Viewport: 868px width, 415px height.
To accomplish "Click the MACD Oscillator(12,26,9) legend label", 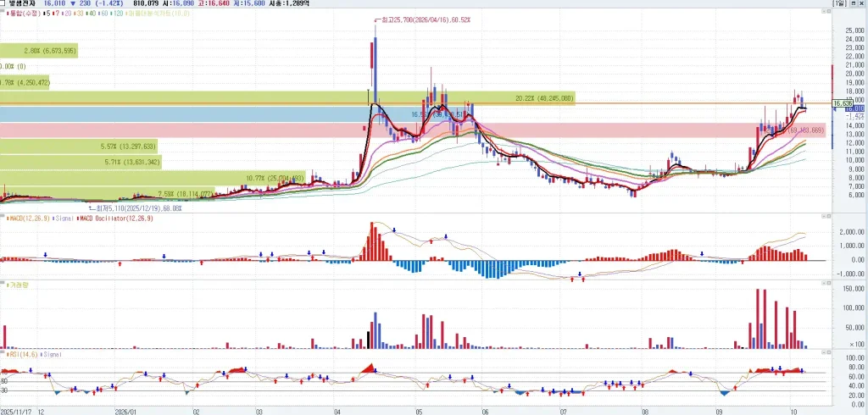I will [x=115, y=219].
